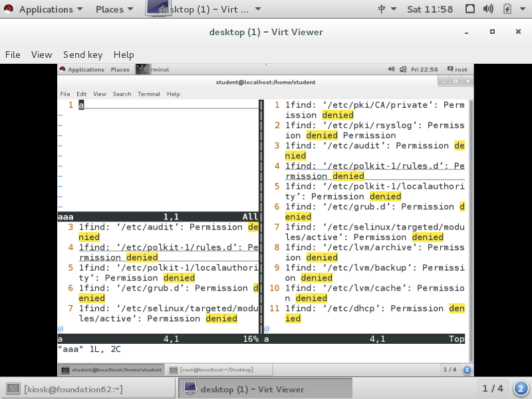Open the terminal Search menu
This screenshot has height=399, width=532.
click(x=122, y=94)
